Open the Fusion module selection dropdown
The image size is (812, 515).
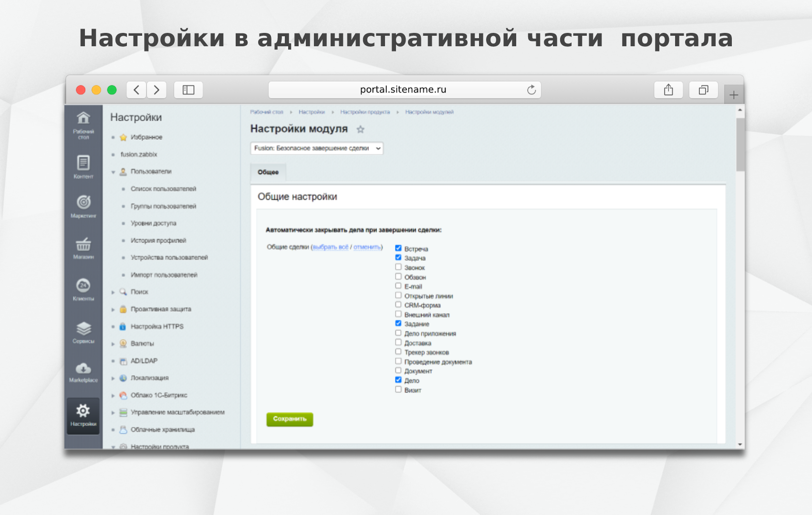(316, 148)
